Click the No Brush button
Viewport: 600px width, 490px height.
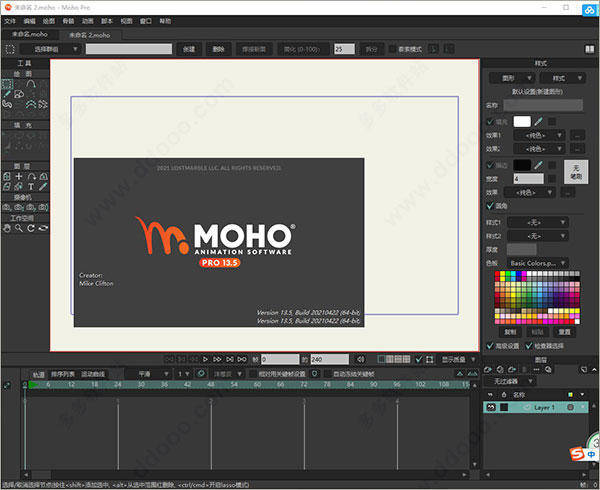[x=576, y=172]
